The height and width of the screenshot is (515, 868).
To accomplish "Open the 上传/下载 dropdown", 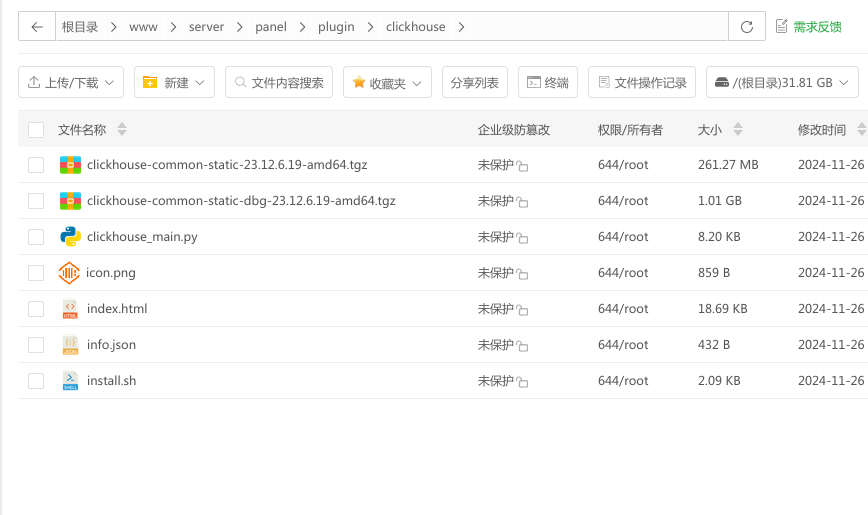I will click(x=71, y=83).
